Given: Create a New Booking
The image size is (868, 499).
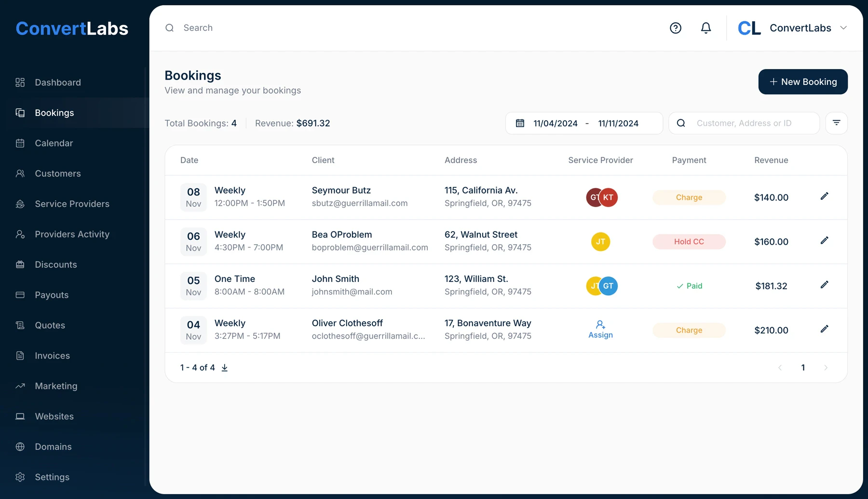Looking at the screenshot, I should (x=802, y=82).
